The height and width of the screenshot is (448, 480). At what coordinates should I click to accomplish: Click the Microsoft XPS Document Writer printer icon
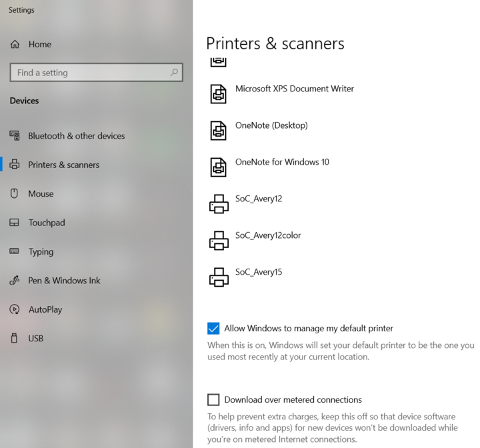pos(218,94)
